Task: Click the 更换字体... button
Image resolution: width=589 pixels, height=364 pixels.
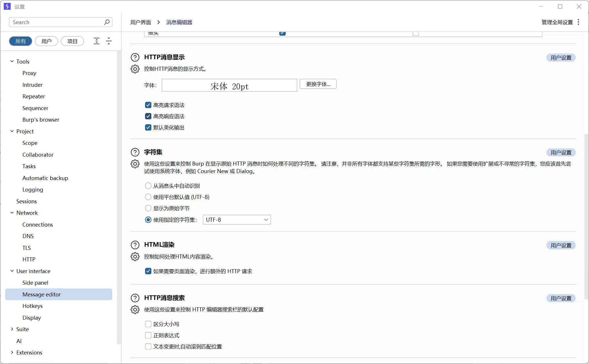Action: 318,84
